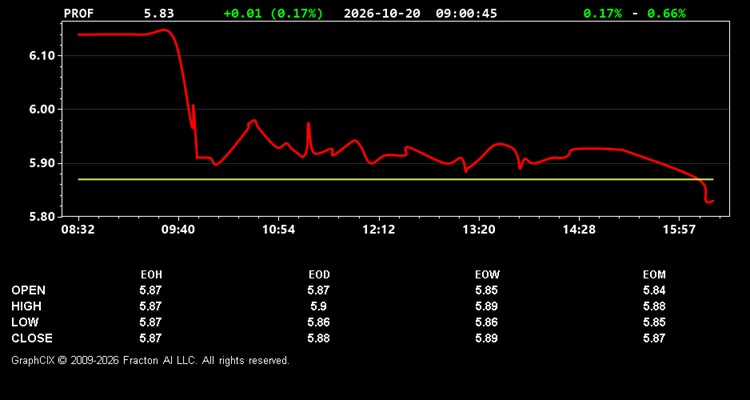750x400 pixels.
Task: Click the OPEN row label
Action: [29, 290]
